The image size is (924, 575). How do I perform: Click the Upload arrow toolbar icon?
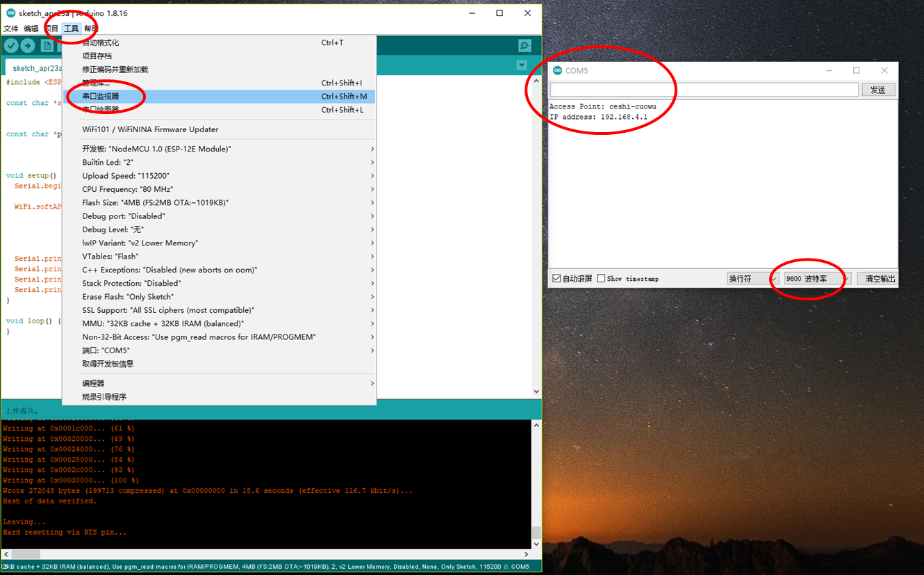pyautogui.click(x=28, y=46)
